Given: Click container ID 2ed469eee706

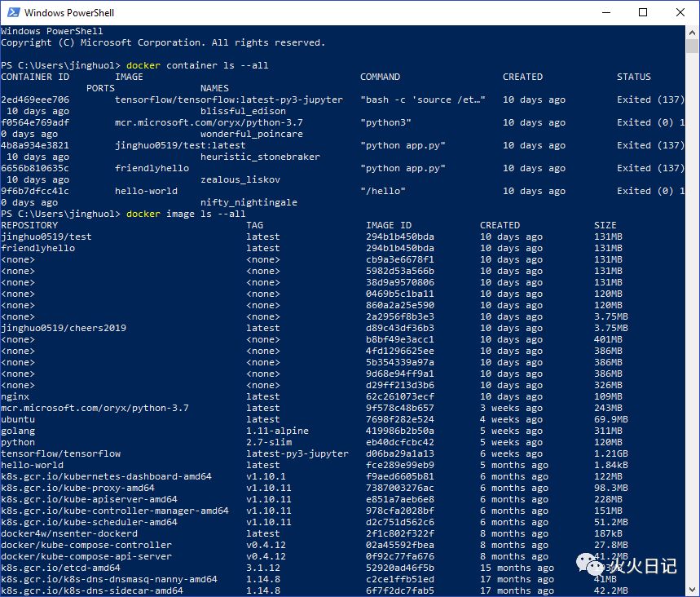Looking at the screenshot, I should [35, 99].
